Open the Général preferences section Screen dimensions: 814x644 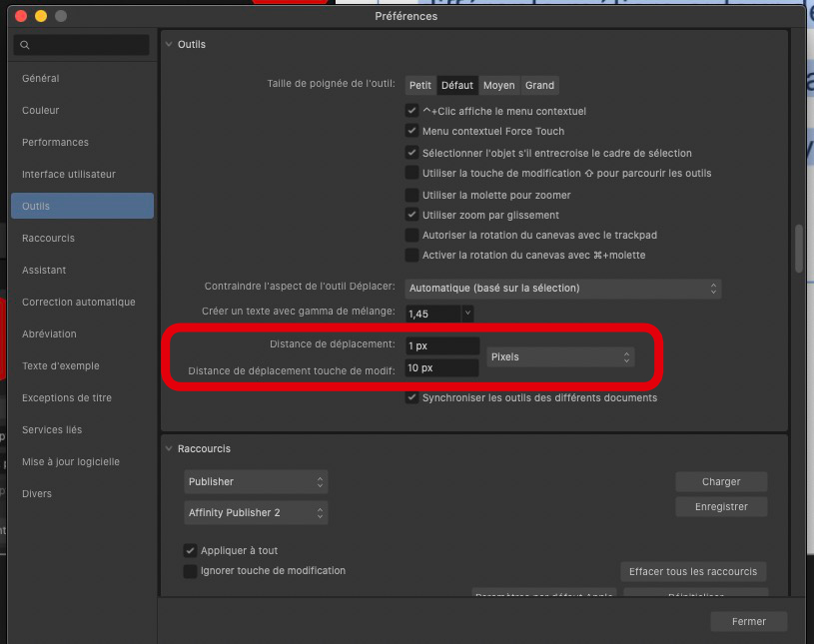(41, 78)
